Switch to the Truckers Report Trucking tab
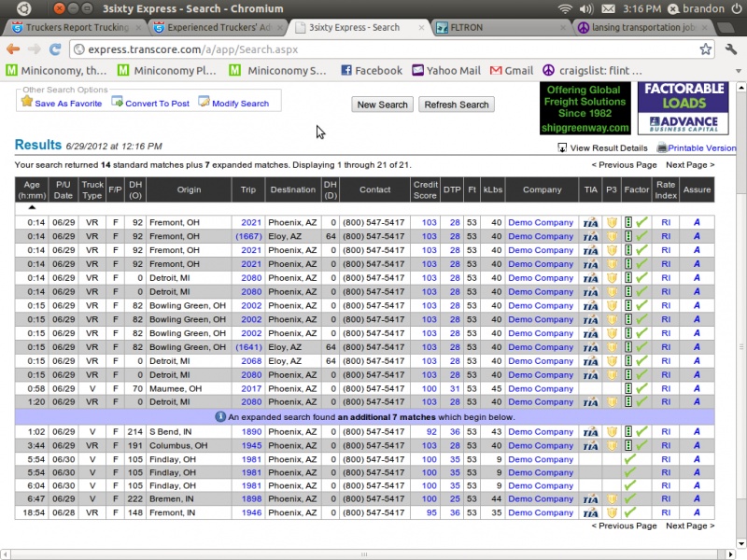The width and height of the screenshot is (747, 560). [x=78, y=28]
